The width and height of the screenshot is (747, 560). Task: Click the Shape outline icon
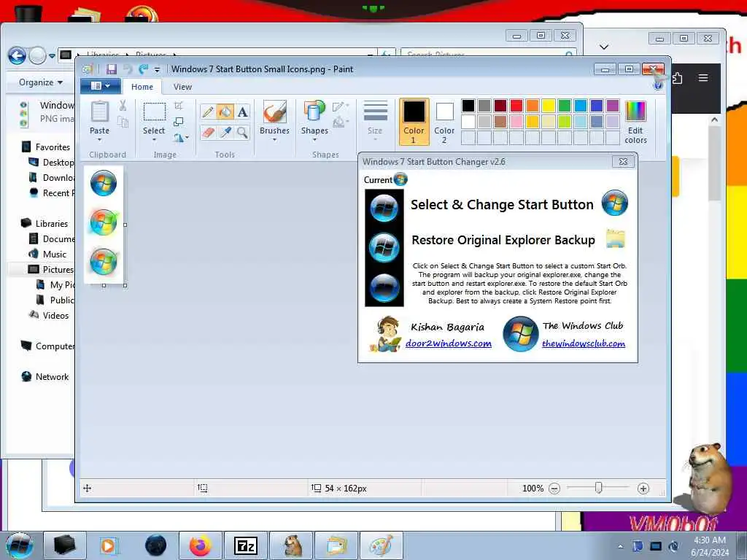click(x=340, y=106)
